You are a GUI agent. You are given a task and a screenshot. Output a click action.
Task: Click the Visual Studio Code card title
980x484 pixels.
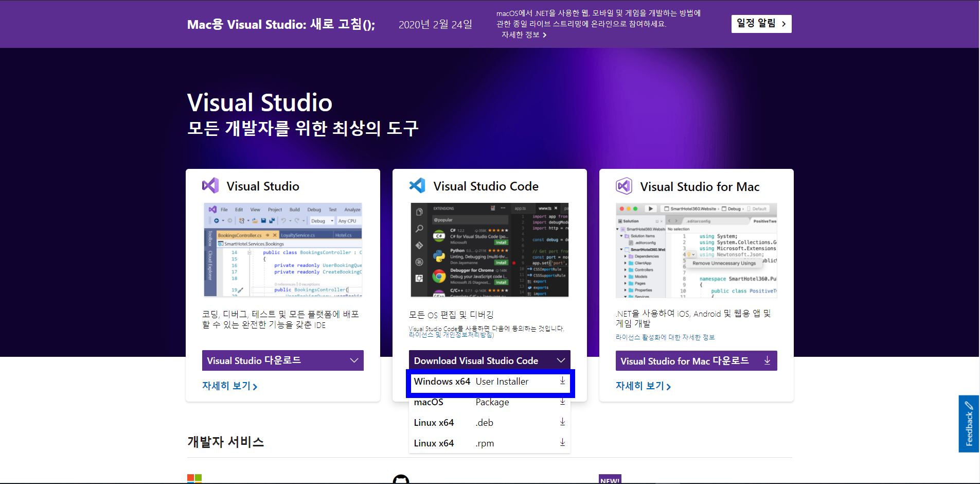[486, 186]
